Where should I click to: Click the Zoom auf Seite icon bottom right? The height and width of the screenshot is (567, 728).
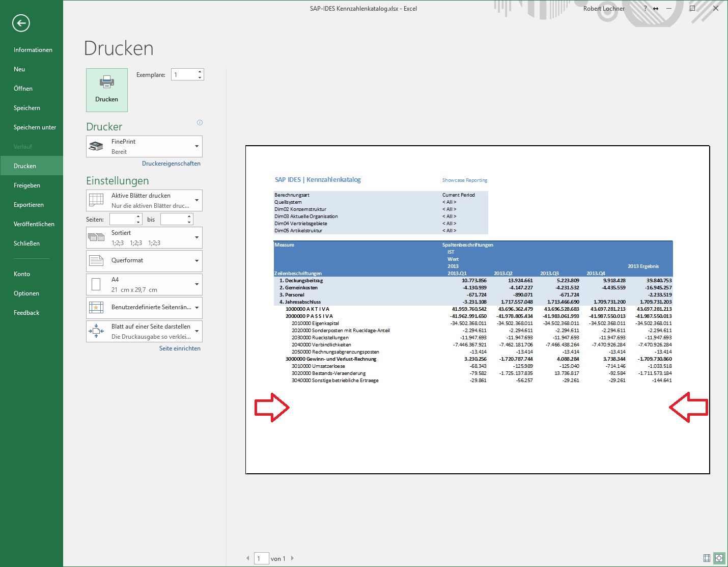point(719,558)
